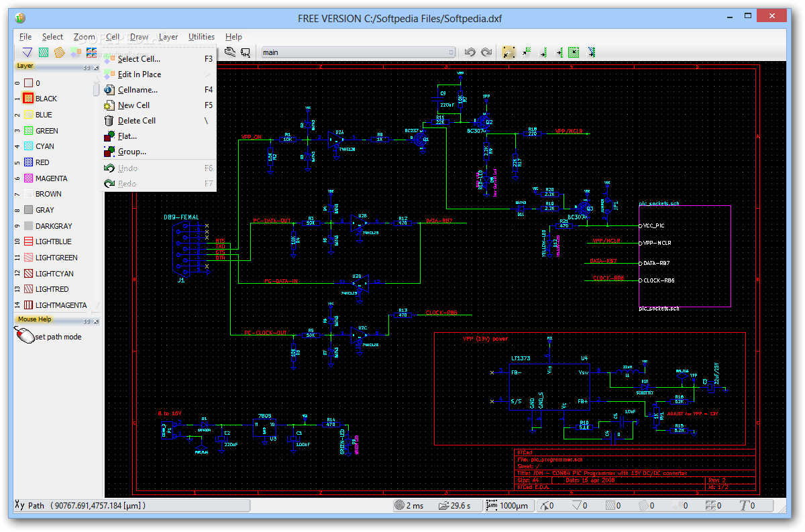Image resolution: width=805 pixels, height=532 pixels.
Task: Click the cell reference toolbar icon
Action: point(76,52)
